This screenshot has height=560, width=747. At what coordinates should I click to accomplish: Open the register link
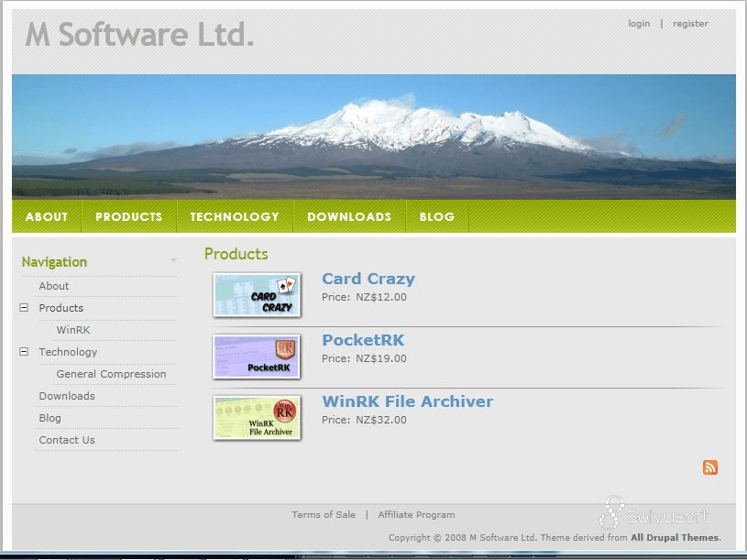(690, 23)
